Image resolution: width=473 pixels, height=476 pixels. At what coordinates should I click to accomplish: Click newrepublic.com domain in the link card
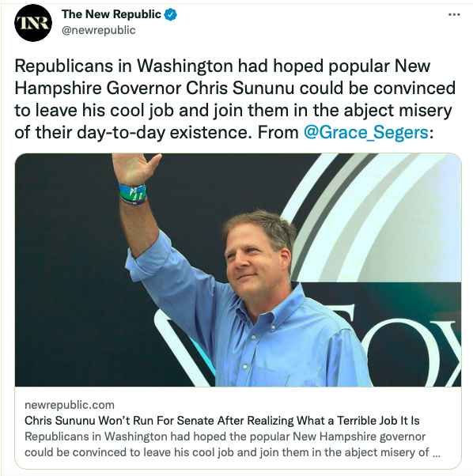click(70, 405)
